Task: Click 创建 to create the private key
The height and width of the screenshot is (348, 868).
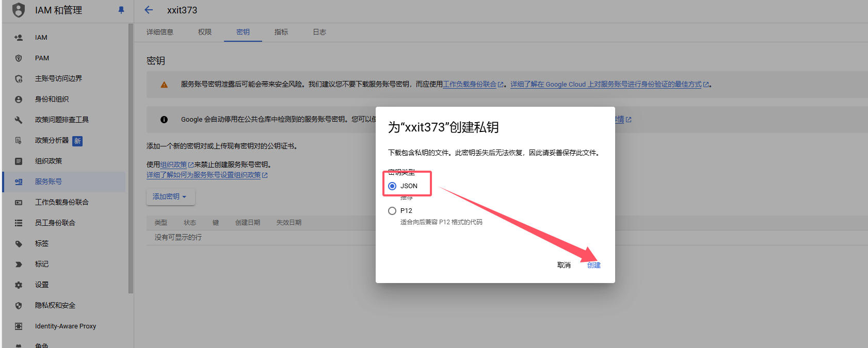Action: 594,265
